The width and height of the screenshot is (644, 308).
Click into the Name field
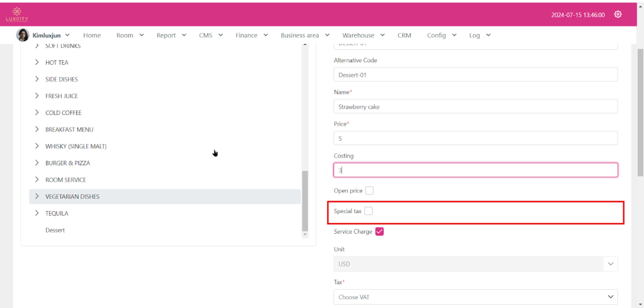[x=475, y=107]
